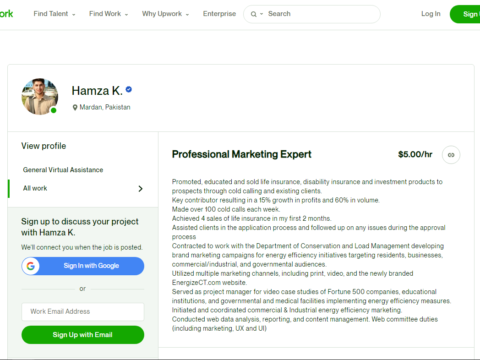Focus the Work Email Address field
Image resolution: width=480 pixels, height=360 pixels.
point(83,311)
